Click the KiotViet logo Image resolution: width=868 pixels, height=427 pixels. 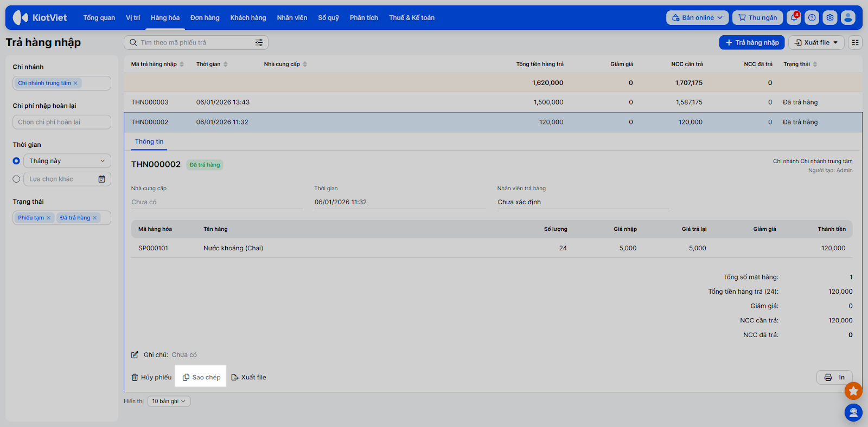(x=40, y=18)
